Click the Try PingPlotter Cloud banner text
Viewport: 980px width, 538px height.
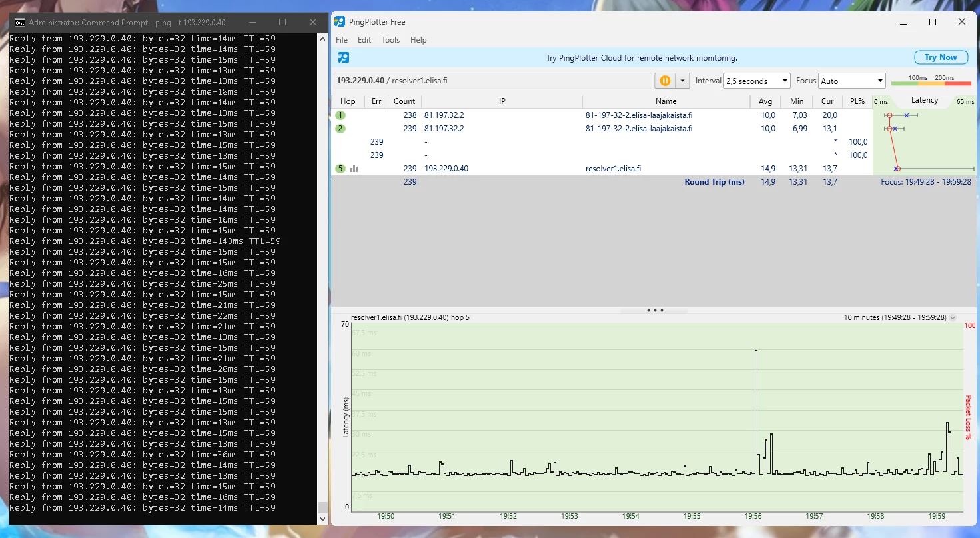coord(642,58)
